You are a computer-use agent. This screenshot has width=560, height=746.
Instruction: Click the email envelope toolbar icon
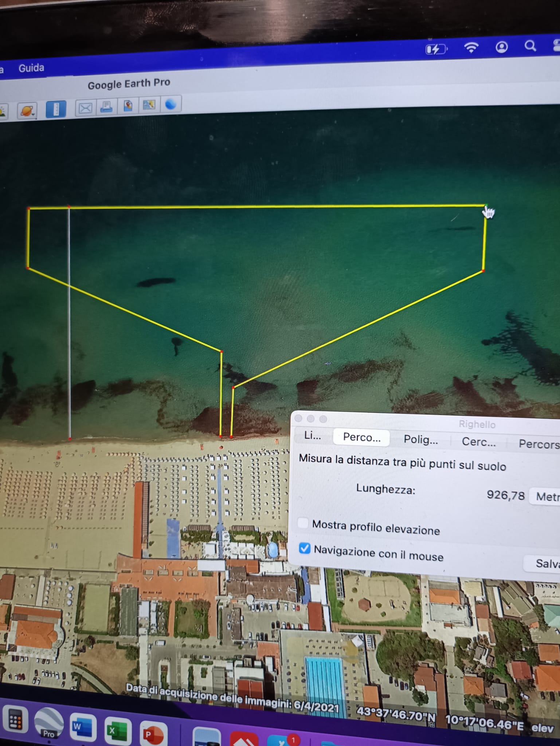[x=85, y=108]
